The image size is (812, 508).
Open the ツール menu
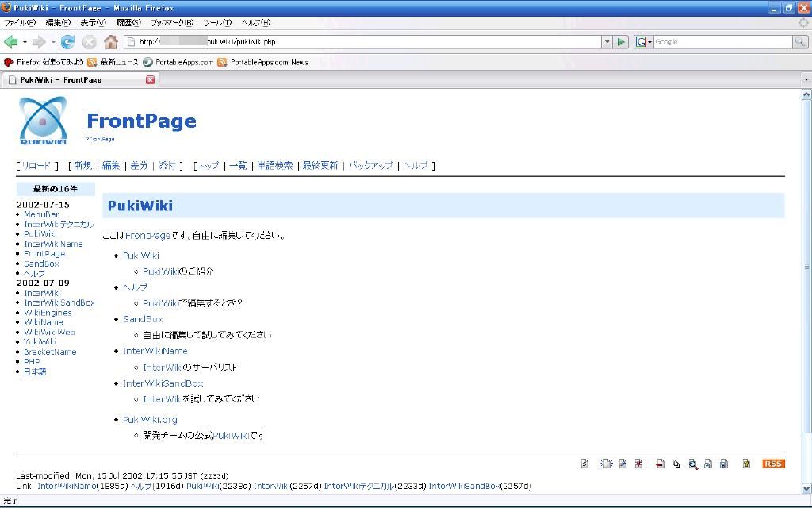point(217,23)
